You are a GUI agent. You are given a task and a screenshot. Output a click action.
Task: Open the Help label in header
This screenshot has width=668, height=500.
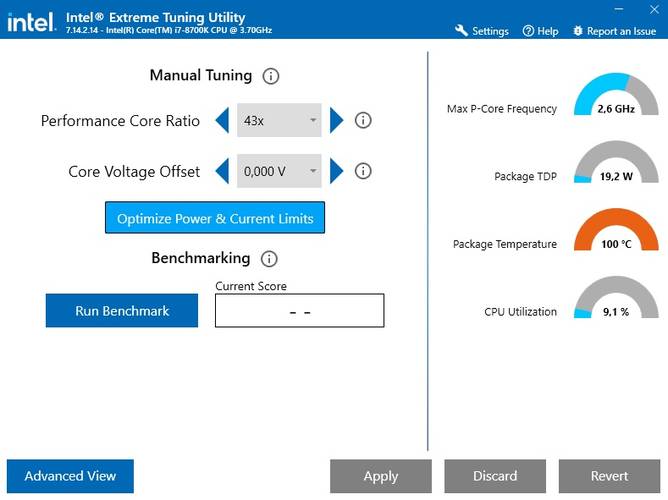(548, 31)
